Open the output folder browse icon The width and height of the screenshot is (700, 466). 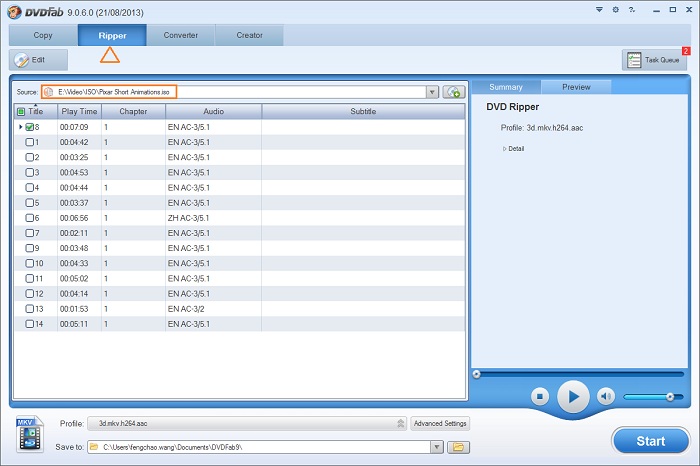pyautogui.click(x=458, y=447)
